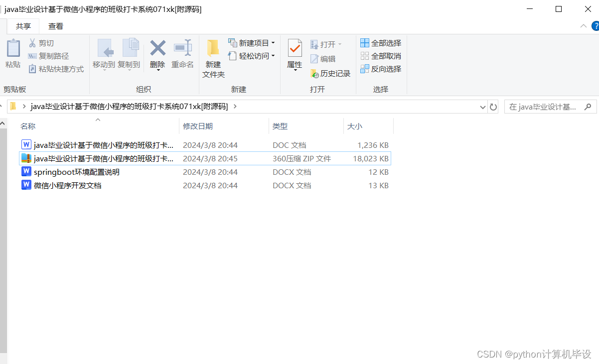
Task: Click the search magnifier icon
Action: pos(588,107)
